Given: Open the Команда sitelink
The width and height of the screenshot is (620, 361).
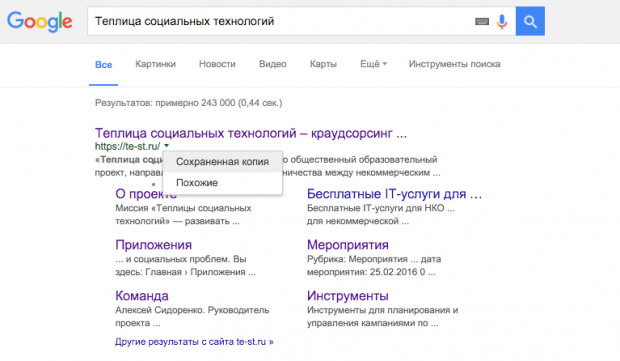Looking at the screenshot, I should tap(142, 296).
